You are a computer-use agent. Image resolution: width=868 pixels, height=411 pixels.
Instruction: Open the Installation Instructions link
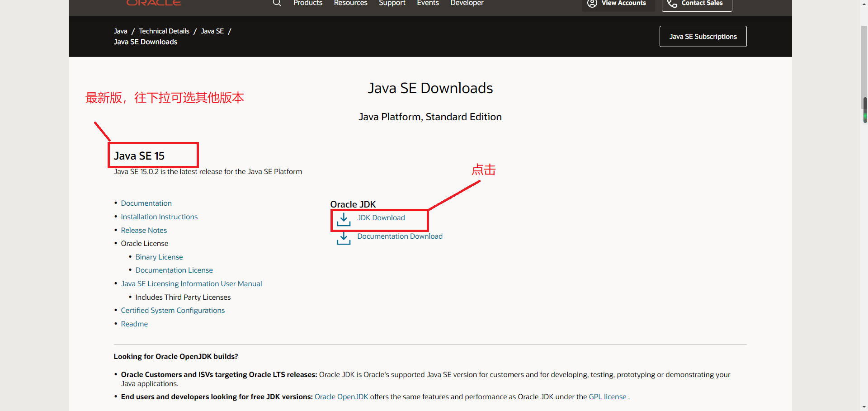coord(159,217)
